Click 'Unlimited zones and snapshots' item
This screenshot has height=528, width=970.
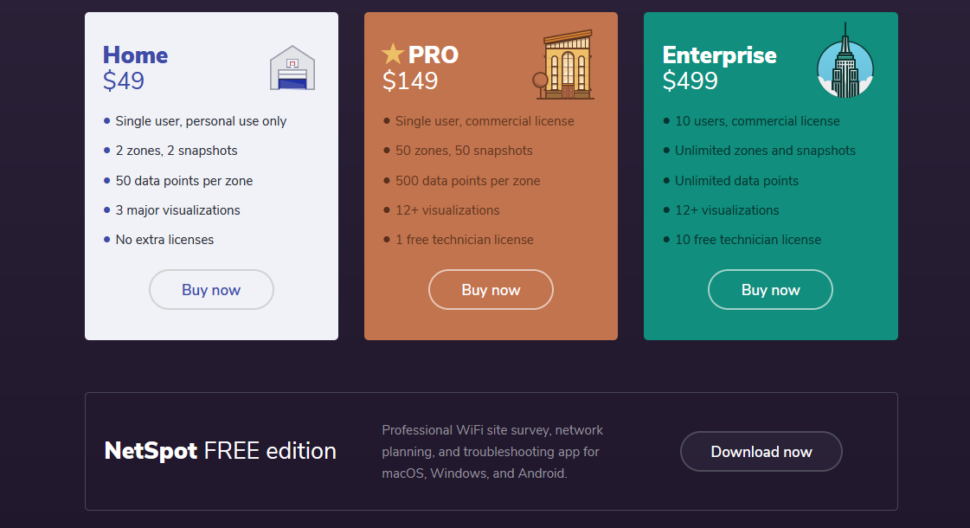pyautogui.click(x=765, y=151)
